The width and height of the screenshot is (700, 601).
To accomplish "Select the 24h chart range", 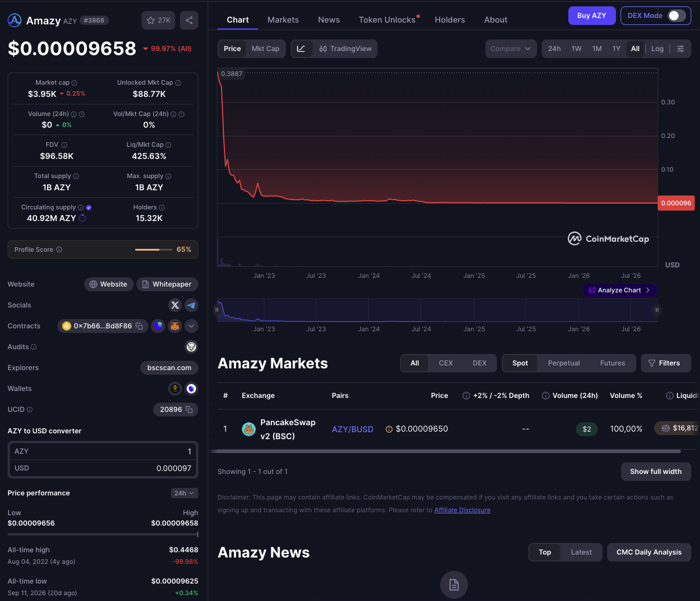I will pos(554,49).
